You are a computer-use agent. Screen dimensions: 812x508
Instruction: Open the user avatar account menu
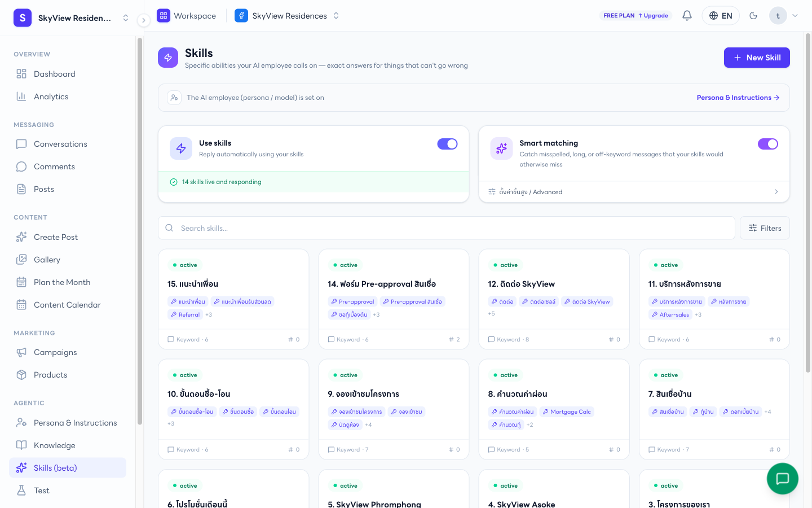click(x=784, y=16)
